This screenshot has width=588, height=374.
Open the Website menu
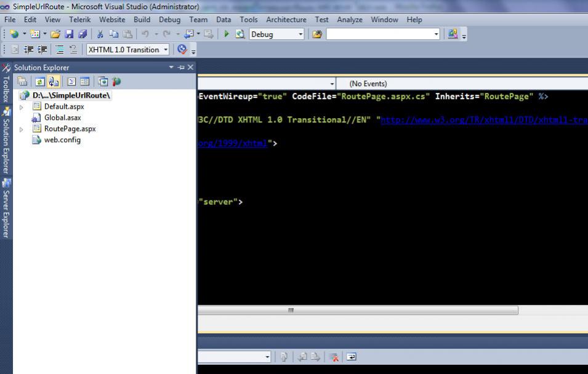click(112, 20)
